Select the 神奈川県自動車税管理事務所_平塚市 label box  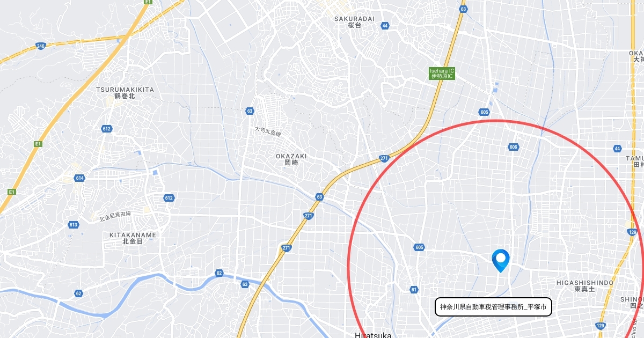pos(493,307)
